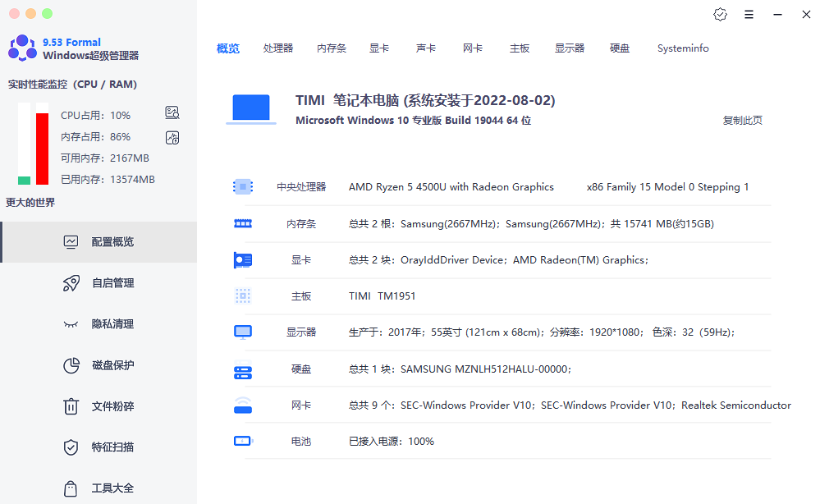820x504 pixels.
Task: Click the 磁盘保护 pie chart icon
Action: click(x=71, y=365)
